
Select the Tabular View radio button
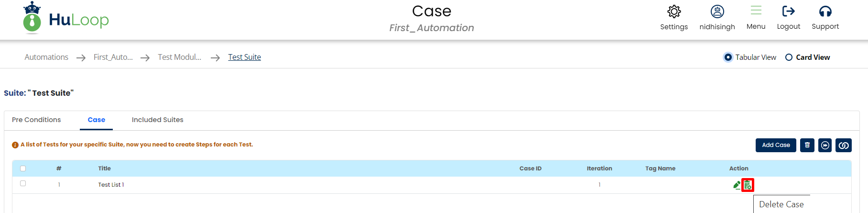tap(728, 57)
